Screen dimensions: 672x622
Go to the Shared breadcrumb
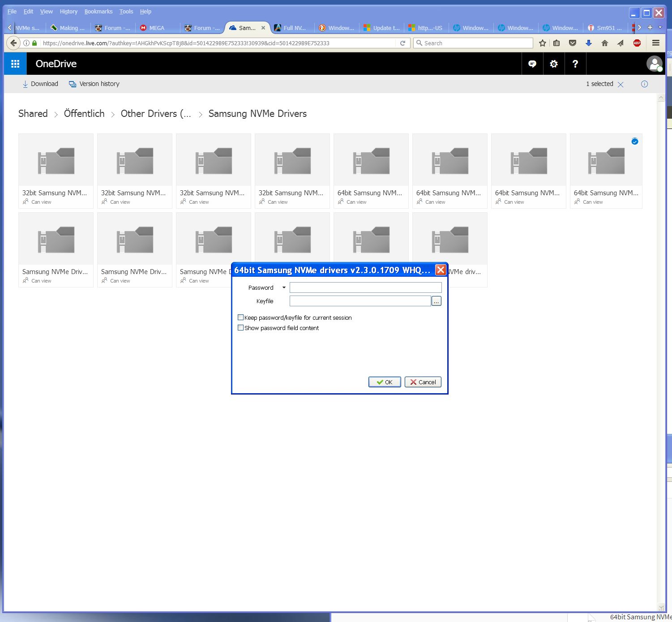33,114
